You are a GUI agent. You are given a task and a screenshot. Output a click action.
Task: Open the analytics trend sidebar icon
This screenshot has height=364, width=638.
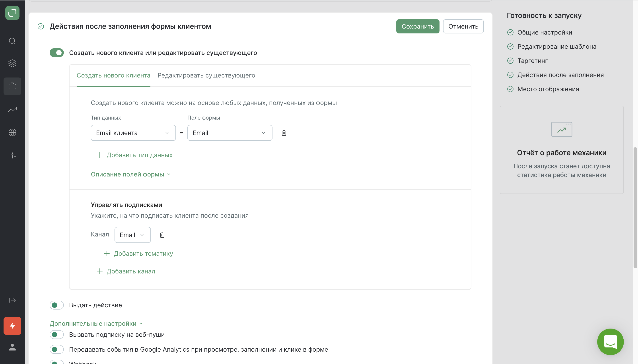pos(12,109)
